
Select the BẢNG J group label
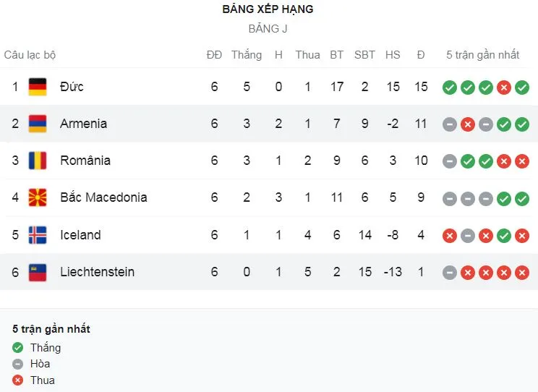[268, 29]
